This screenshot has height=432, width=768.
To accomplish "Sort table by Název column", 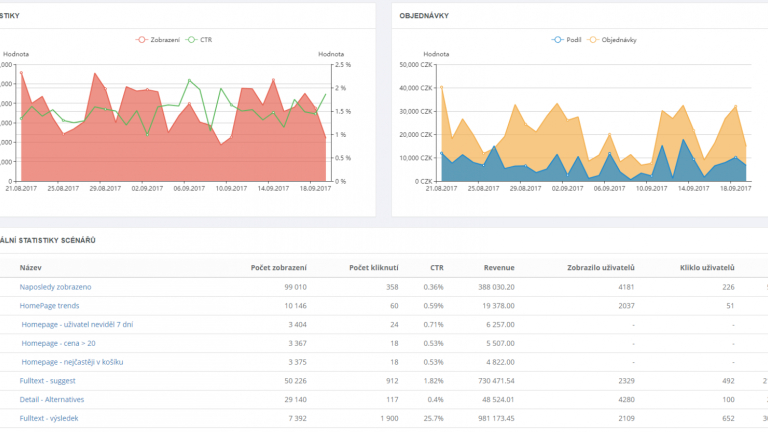I will [x=30, y=267].
